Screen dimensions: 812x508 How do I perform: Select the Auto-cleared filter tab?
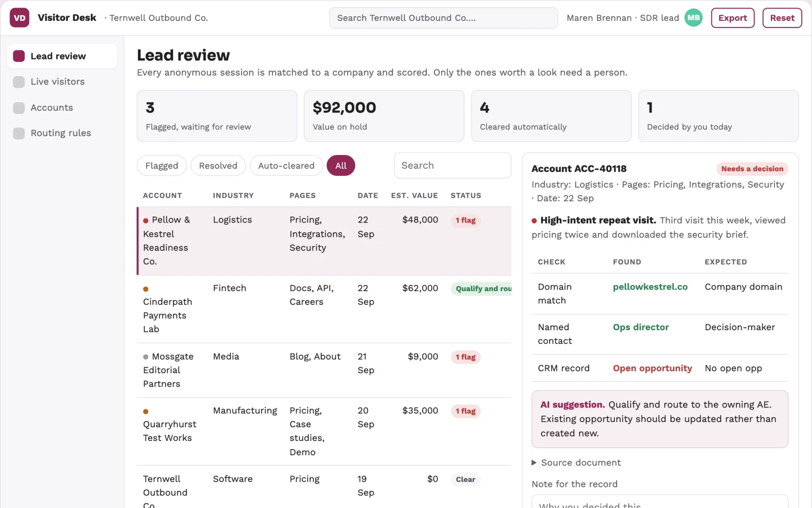[x=286, y=166]
